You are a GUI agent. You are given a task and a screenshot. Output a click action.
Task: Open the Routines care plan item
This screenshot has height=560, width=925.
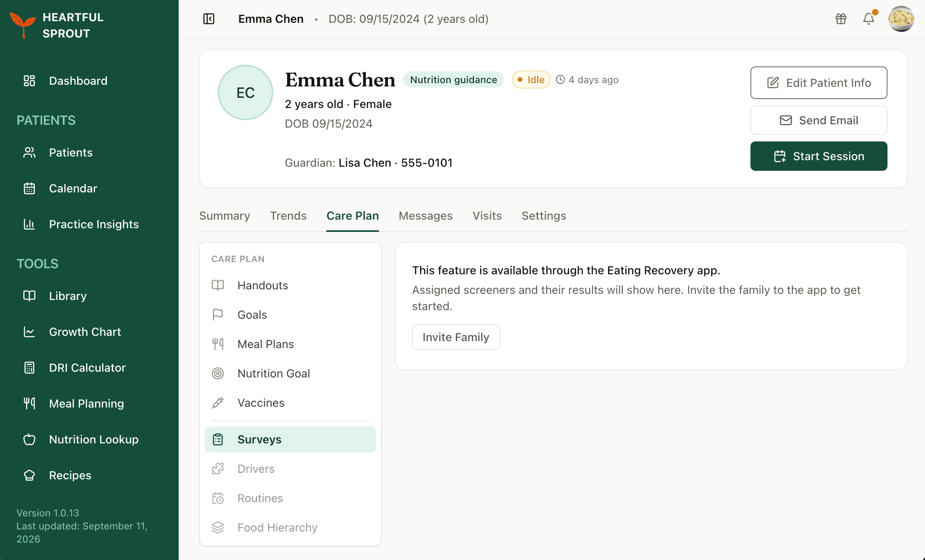point(290,498)
